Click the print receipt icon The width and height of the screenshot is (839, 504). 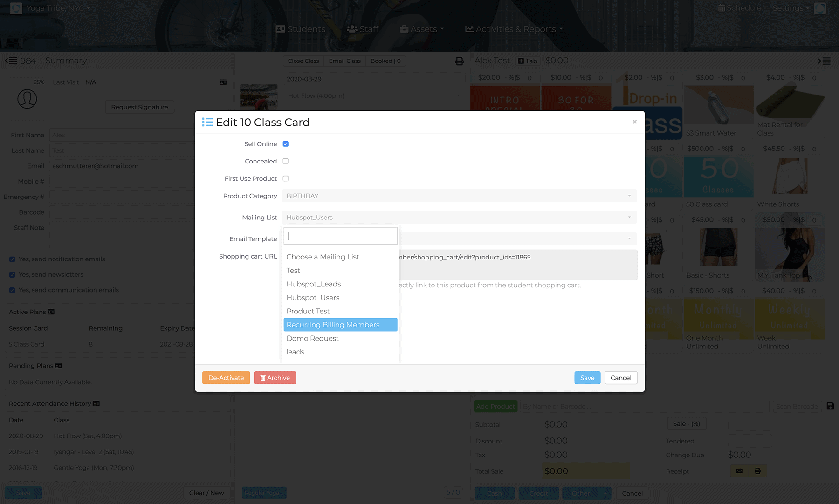tap(757, 471)
